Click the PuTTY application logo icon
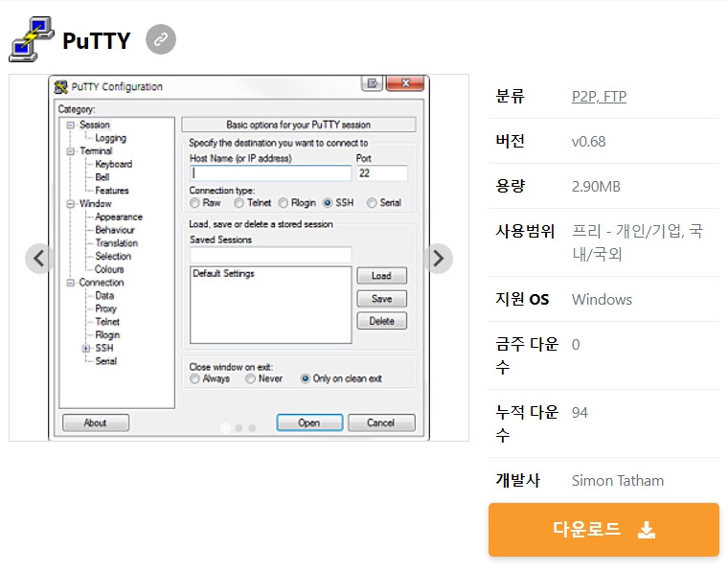Screen dimensions: 728x571 point(31,39)
